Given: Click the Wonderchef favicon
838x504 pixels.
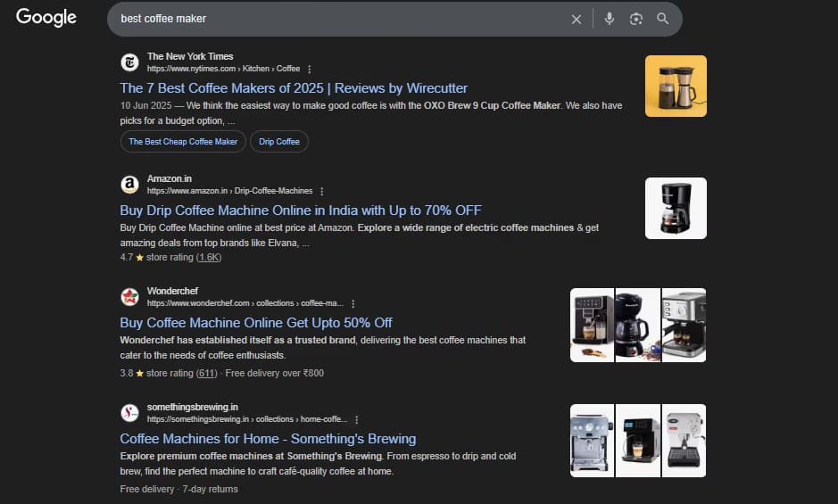Looking at the screenshot, I should pos(129,297).
